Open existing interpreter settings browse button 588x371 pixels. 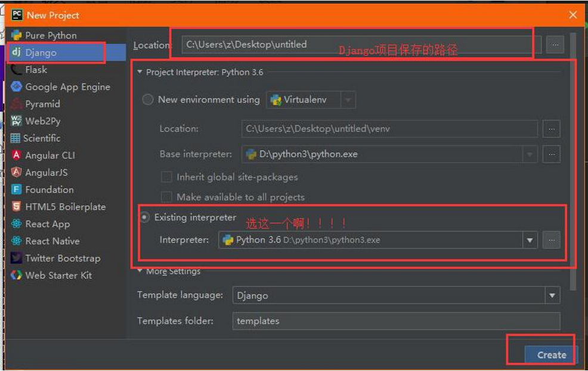coord(551,240)
